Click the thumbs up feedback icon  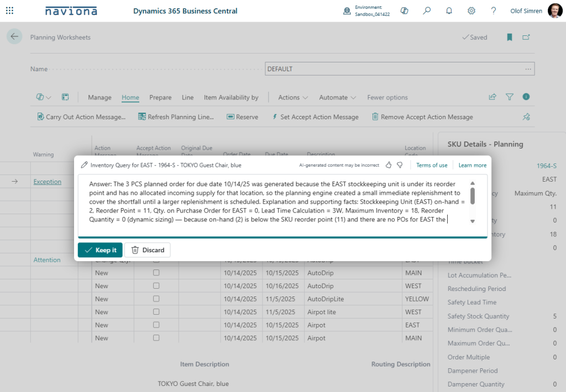pos(389,165)
